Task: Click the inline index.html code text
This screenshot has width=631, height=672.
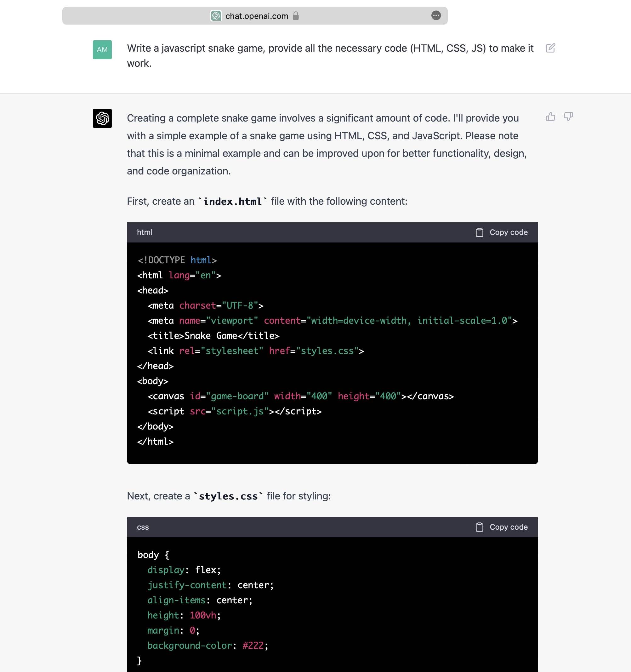Action: (232, 202)
